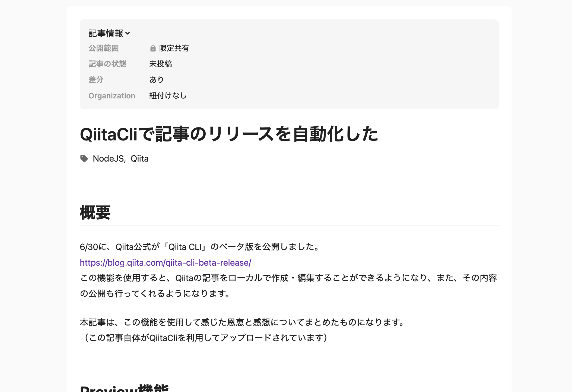The width and height of the screenshot is (572, 392).
Task: Click the 紐付けなし organization value
Action: [x=168, y=95]
